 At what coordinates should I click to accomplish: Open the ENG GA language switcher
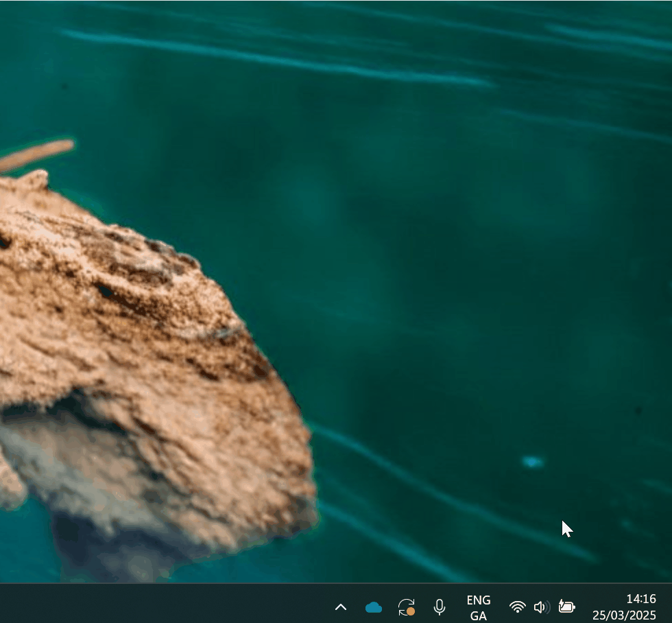point(479,607)
